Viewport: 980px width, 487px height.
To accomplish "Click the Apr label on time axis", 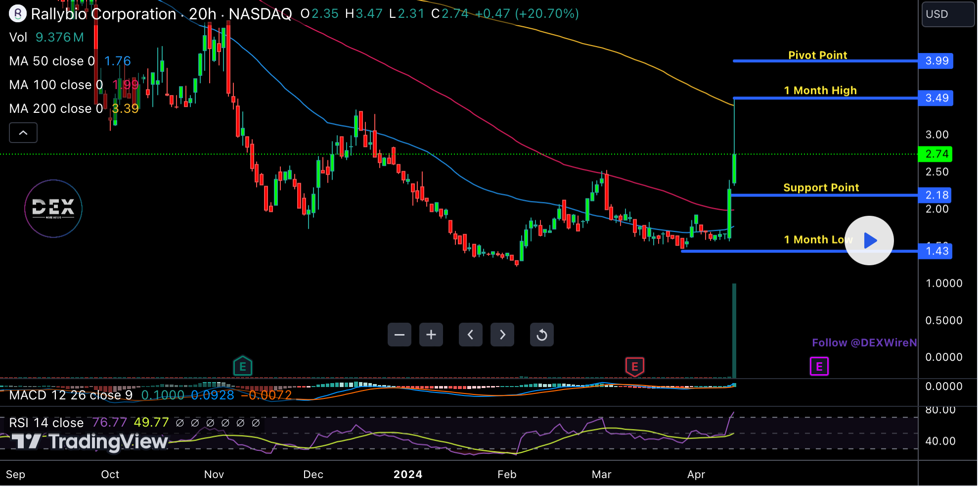I will pos(696,475).
